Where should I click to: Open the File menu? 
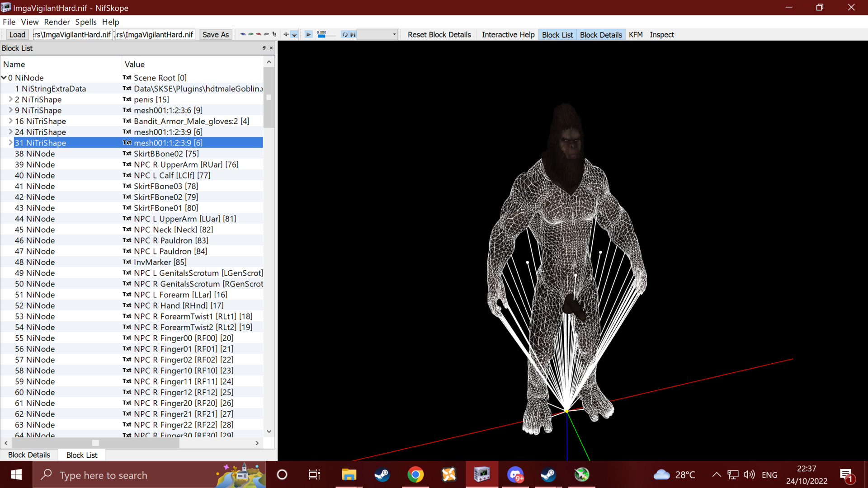tap(9, 22)
